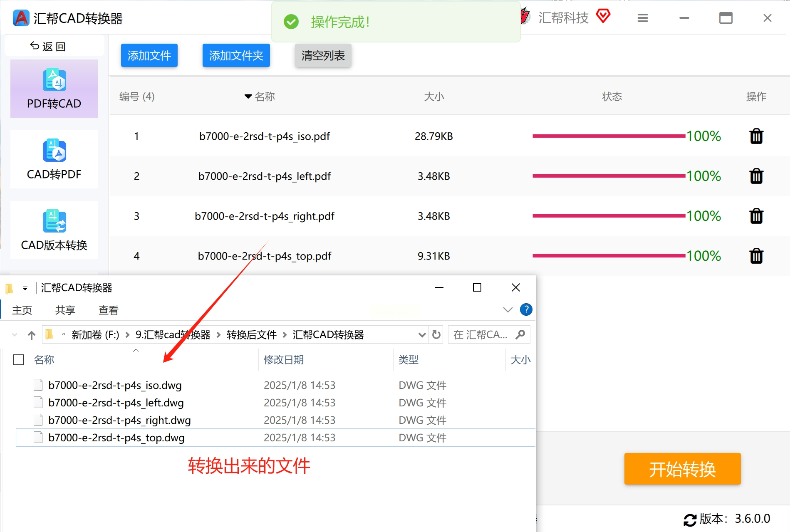Delete b7000-e-2rsd-t-p4s_iso.pdf with trash icon
Image resolution: width=790 pixels, height=532 pixels.
(x=756, y=136)
